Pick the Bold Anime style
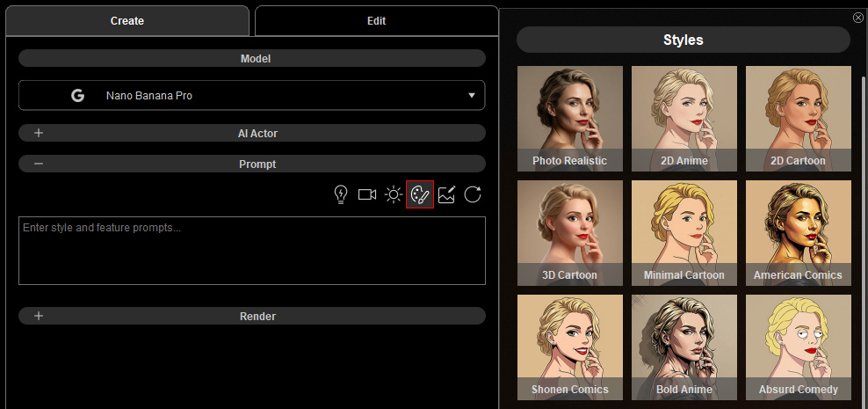This screenshot has height=409, width=868. click(x=684, y=347)
